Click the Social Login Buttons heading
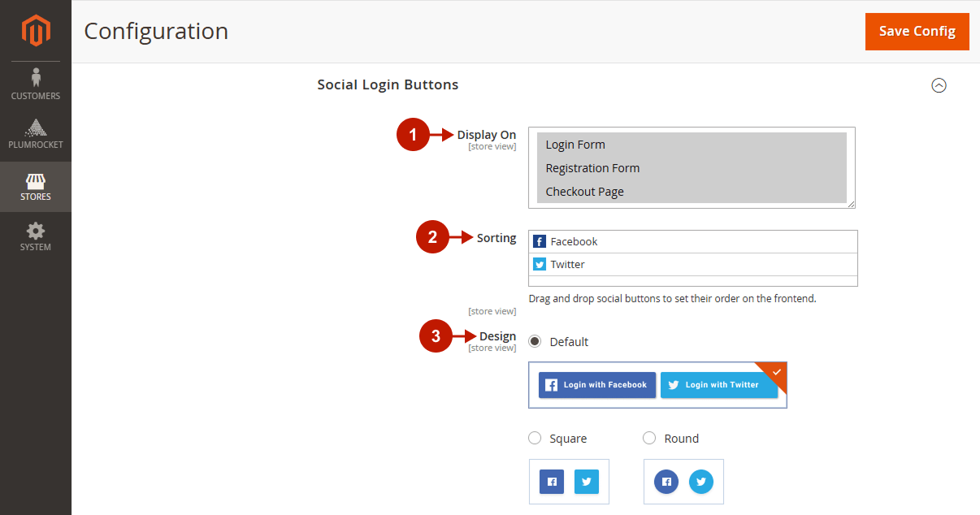 (x=388, y=84)
